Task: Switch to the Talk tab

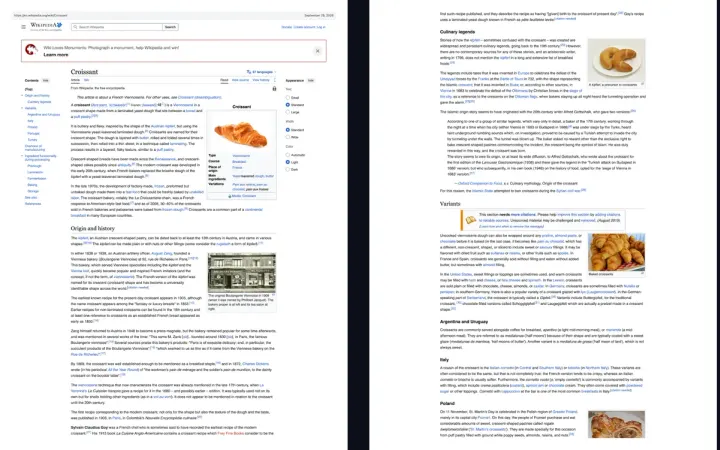Action: (86, 80)
